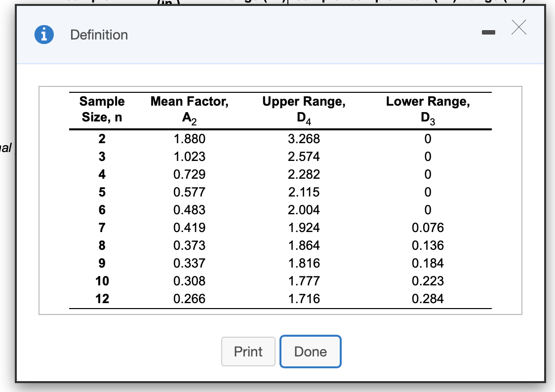Viewport: 555px width, 392px height.
Task: Select the cell showing 3.268
Action: tap(304, 139)
